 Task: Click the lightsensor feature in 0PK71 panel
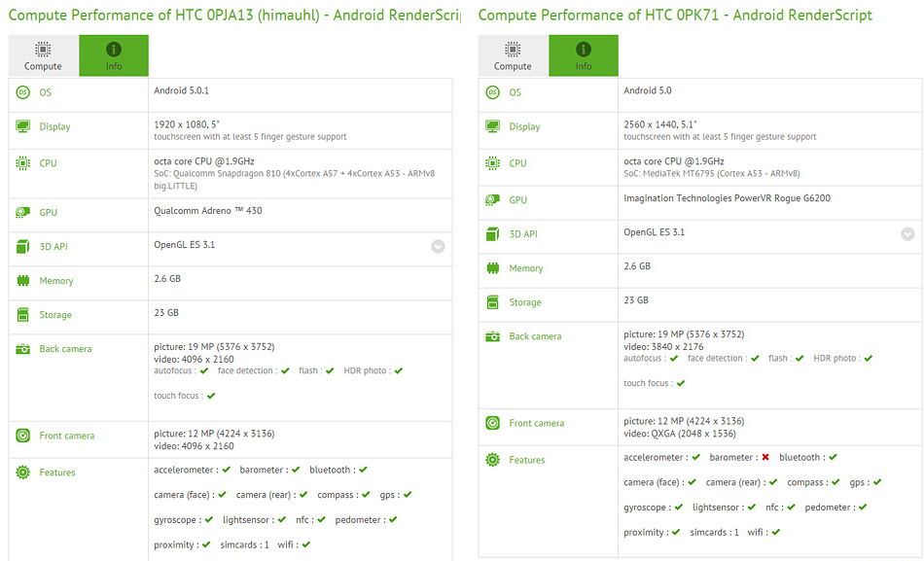pos(725,508)
